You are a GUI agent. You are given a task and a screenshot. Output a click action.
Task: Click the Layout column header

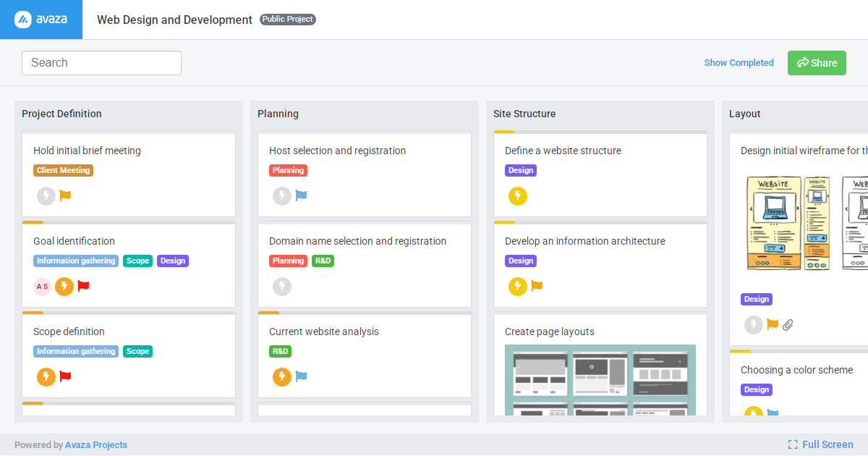point(745,114)
